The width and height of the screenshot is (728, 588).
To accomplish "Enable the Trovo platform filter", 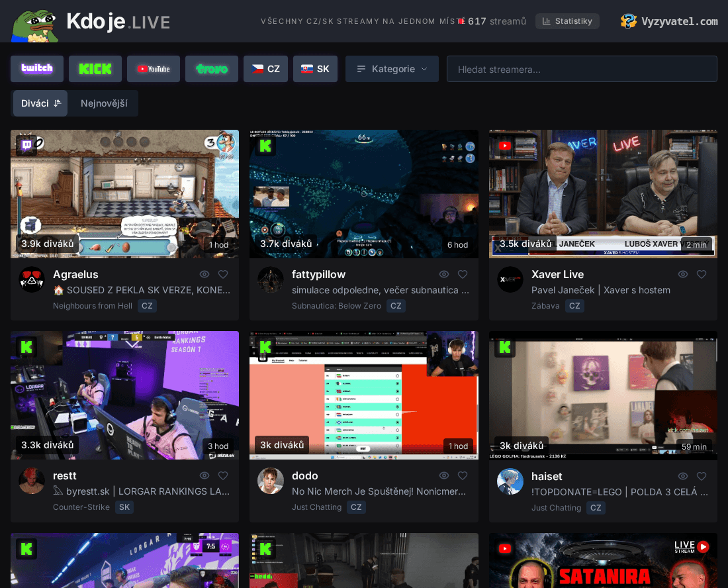I will 211,68.
